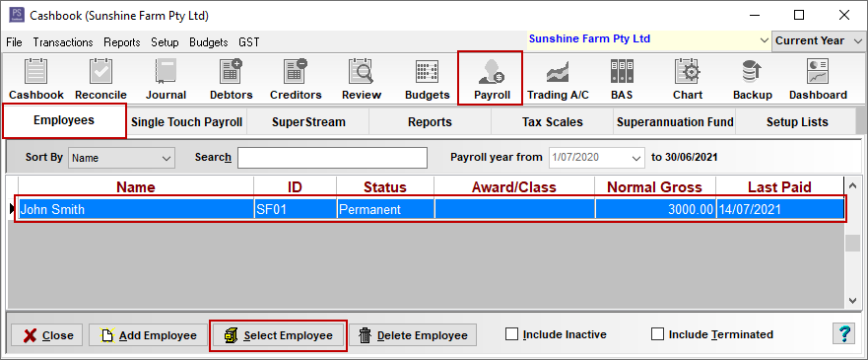Enable Include Inactive checkbox
The height and width of the screenshot is (360, 868).
point(512,334)
